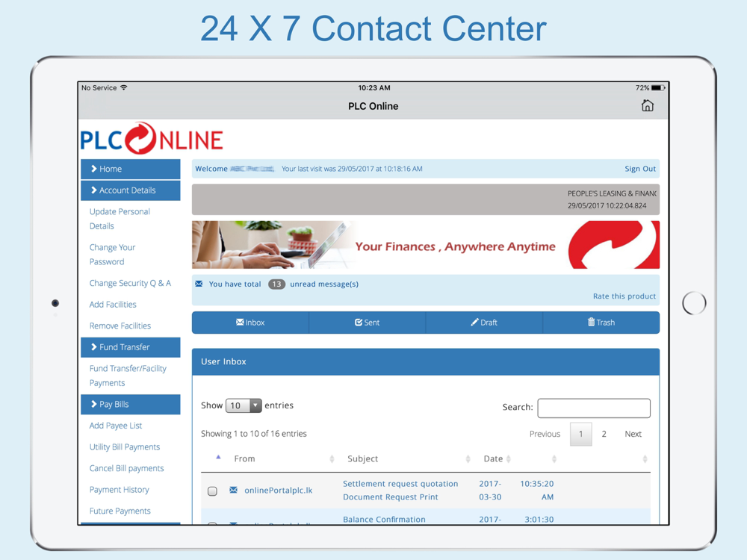Open Balance Confirmation message subject

pyautogui.click(x=384, y=519)
